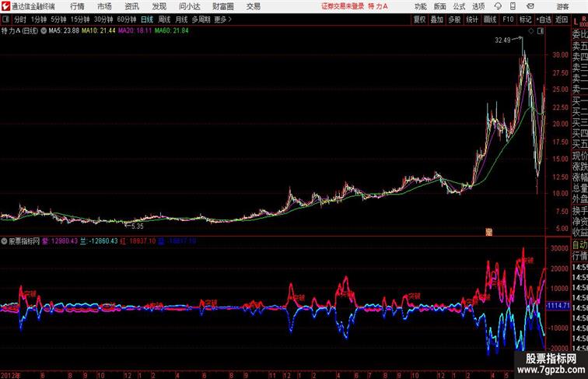Select the 月线 monthly period tab
This screenshot has height=379, width=588.
181,19
